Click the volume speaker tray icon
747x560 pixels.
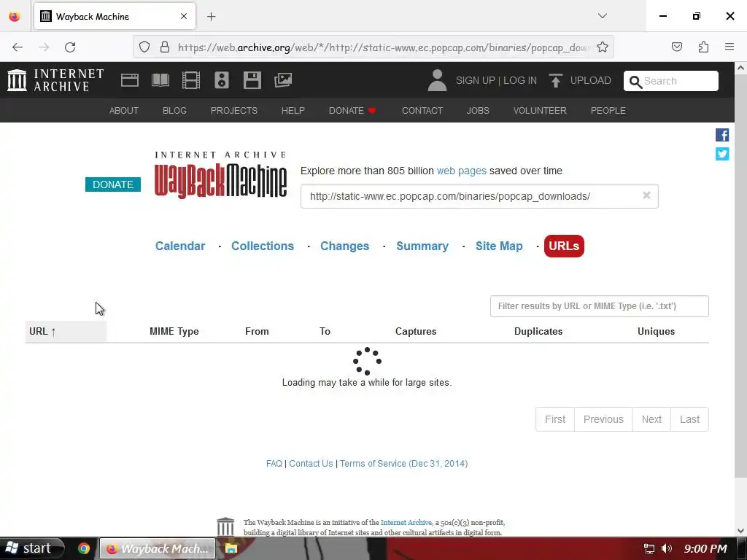click(667, 548)
